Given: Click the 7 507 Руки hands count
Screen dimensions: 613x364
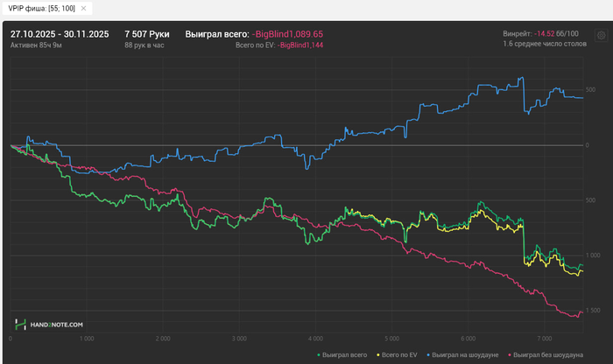Looking at the screenshot, I should (147, 33).
